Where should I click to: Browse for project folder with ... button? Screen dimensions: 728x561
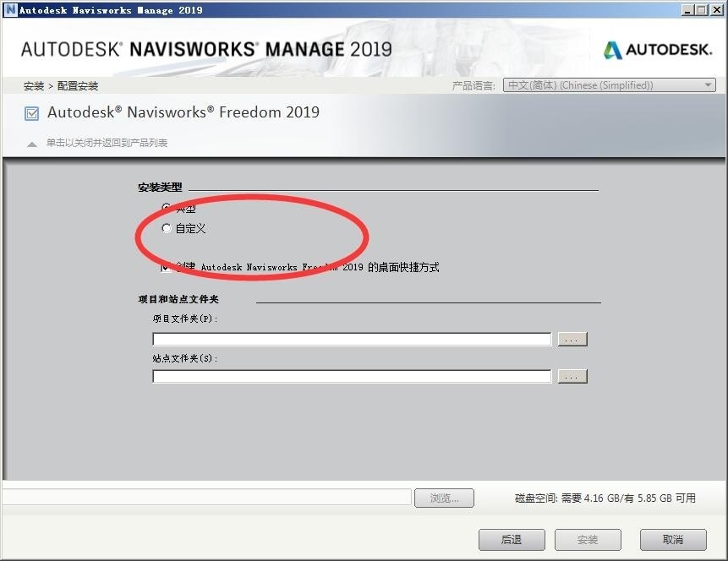[x=572, y=339]
